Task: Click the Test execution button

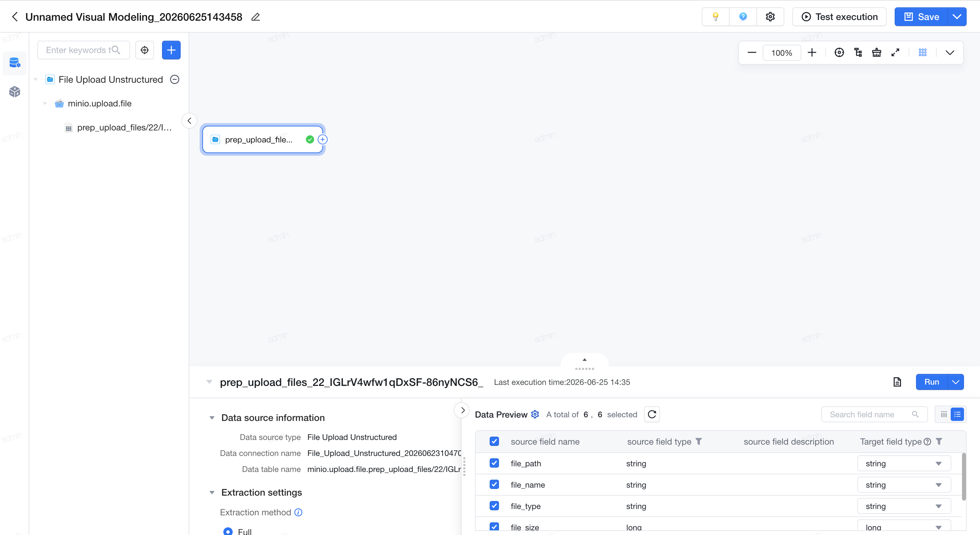Action: (839, 17)
